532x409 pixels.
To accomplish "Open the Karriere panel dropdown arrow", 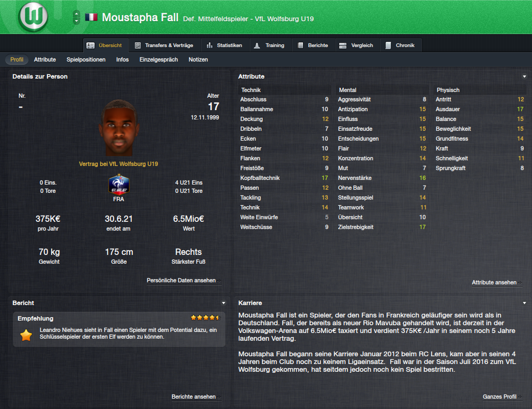I will point(524,303).
